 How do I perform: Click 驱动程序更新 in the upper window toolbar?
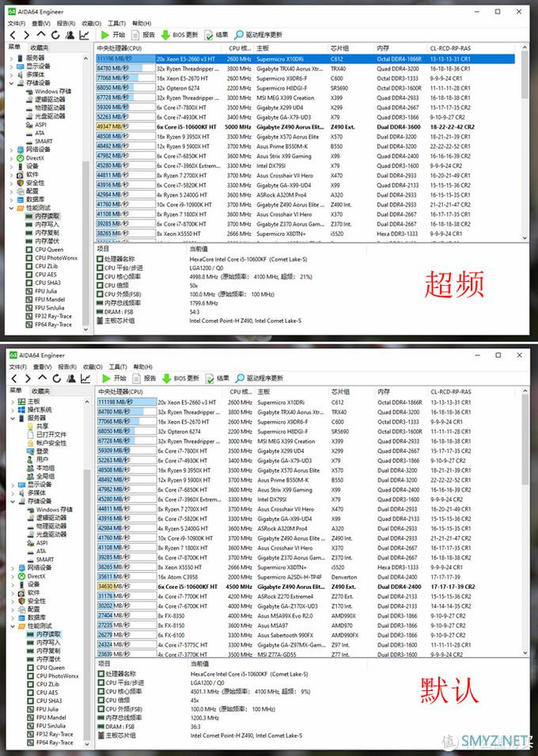(259, 35)
